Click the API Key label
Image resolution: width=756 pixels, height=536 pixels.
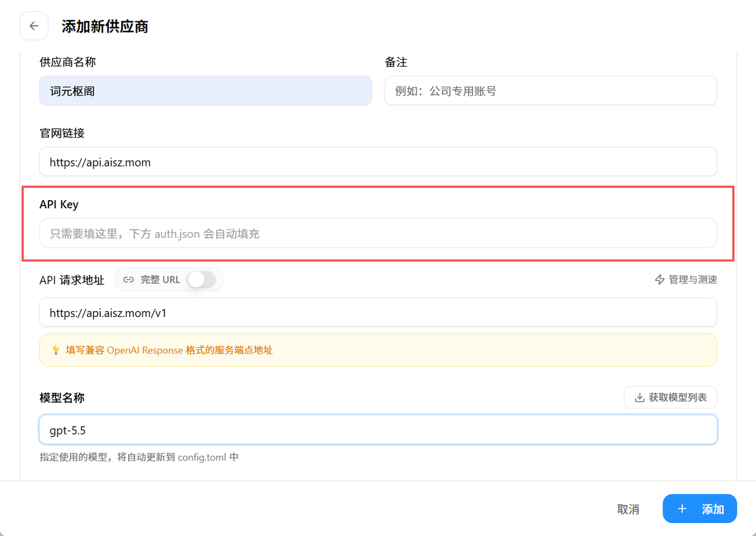click(x=59, y=204)
